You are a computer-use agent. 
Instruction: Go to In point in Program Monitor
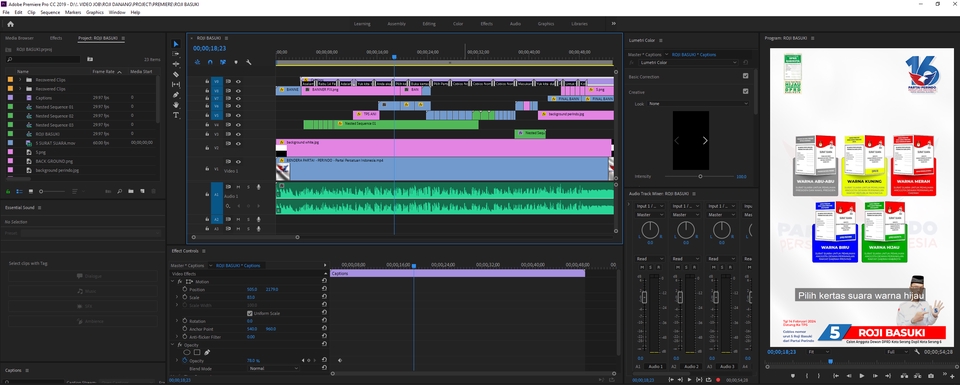click(x=835, y=376)
